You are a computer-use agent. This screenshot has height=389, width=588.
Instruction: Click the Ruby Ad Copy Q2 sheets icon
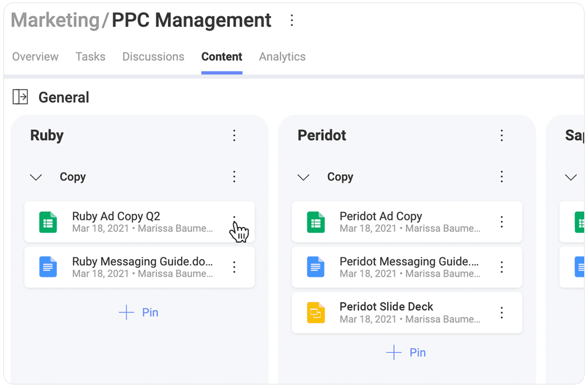(48, 222)
